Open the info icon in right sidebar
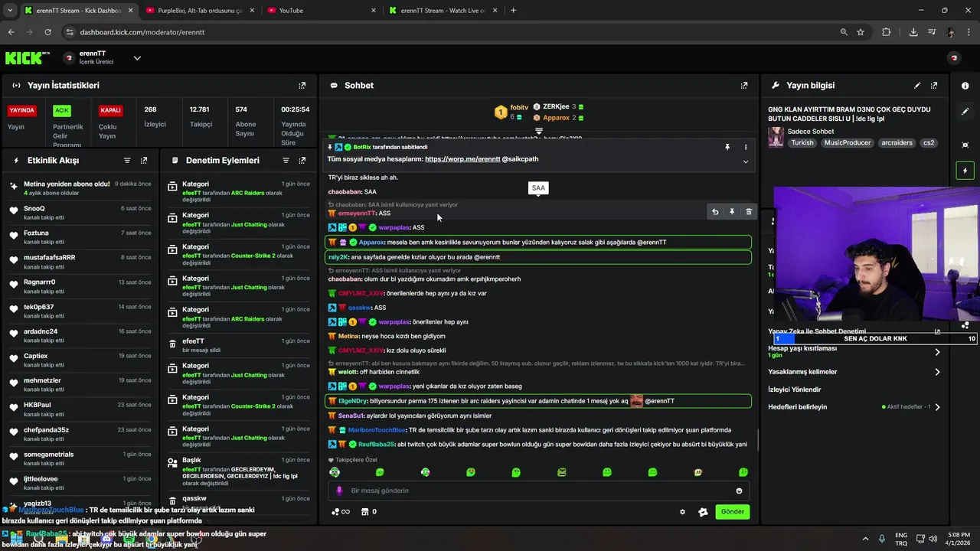This screenshot has height=551, width=980. click(965, 86)
